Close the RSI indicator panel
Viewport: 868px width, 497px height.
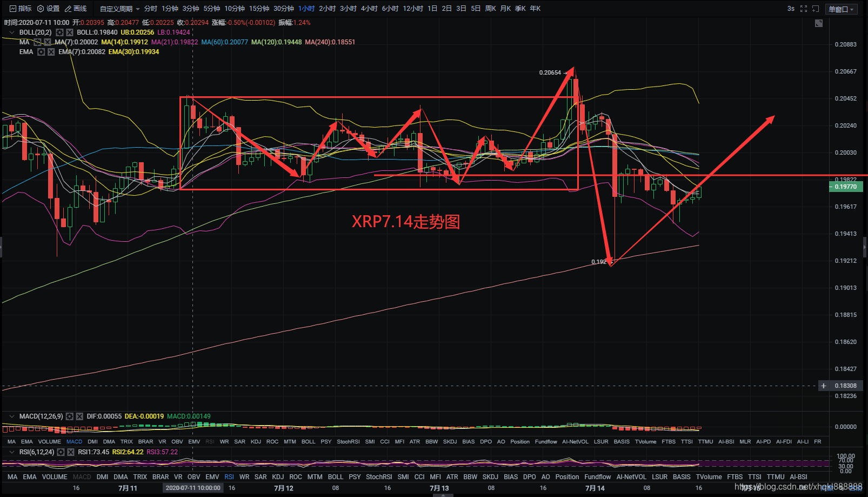(x=71, y=452)
